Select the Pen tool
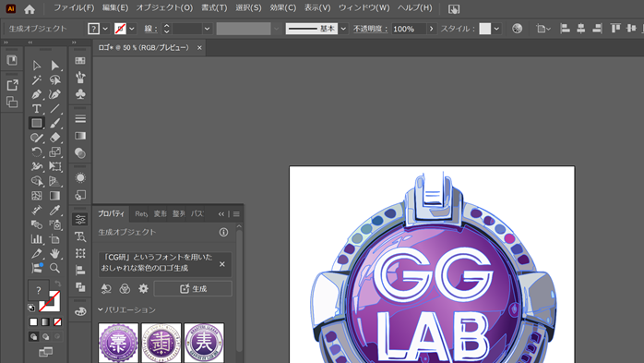This screenshot has width=644, height=363. [x=37, y=94]
